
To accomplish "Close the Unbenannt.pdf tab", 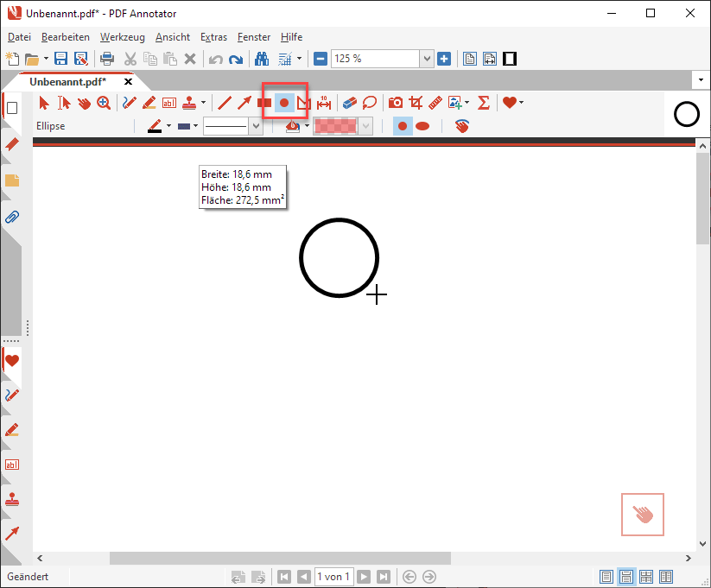I will click(x=129, y=82).
